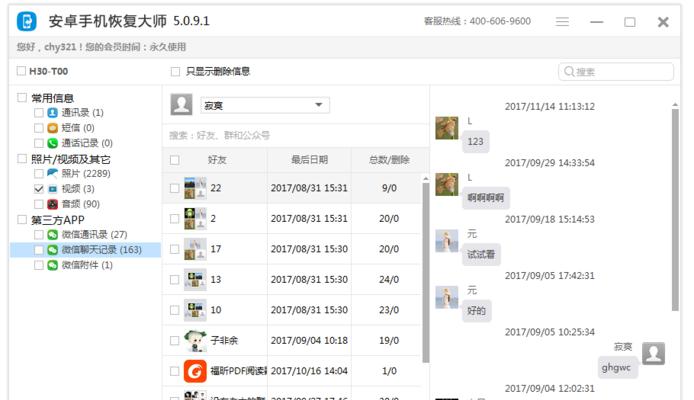Select 通讯录 (1) tree item

(x=82, y=112)
